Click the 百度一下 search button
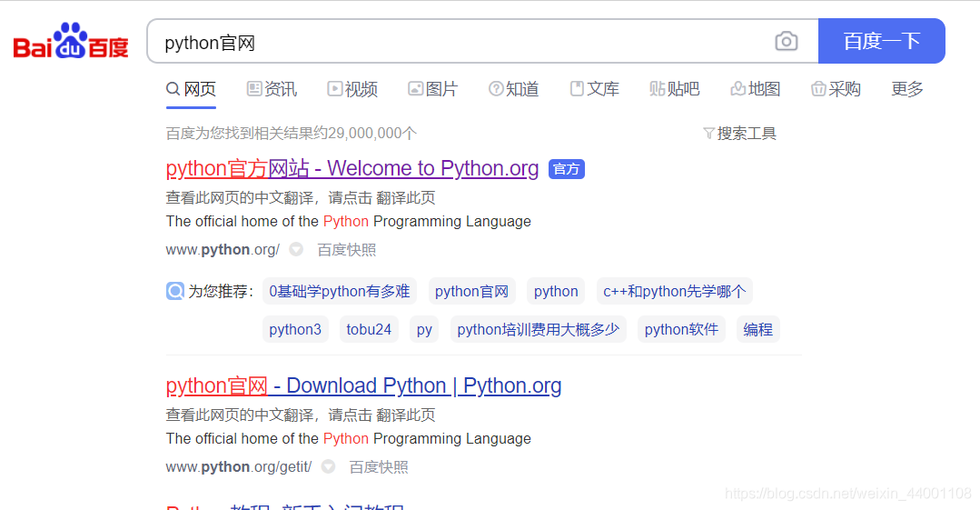This screenshot has height=510, width=980. click(881, 41)
